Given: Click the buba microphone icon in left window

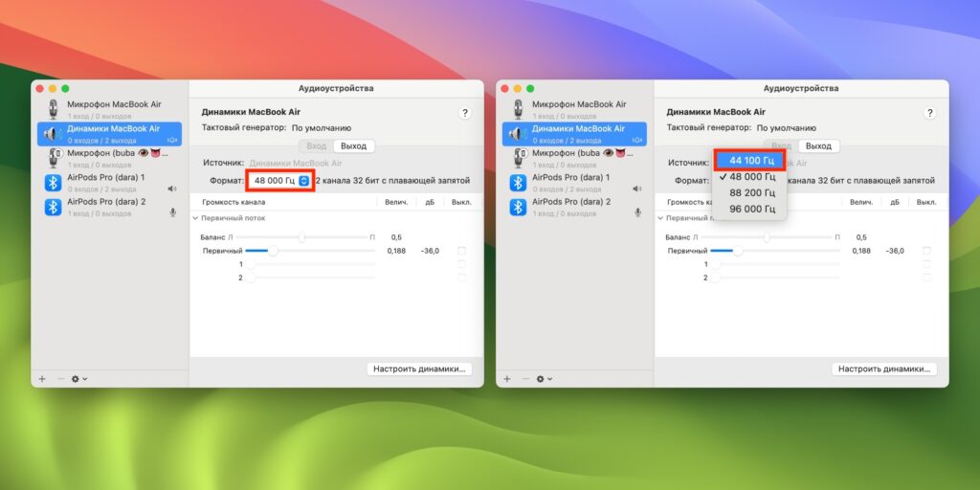Looking at the screenshot, I should click(x=55, y=158).
